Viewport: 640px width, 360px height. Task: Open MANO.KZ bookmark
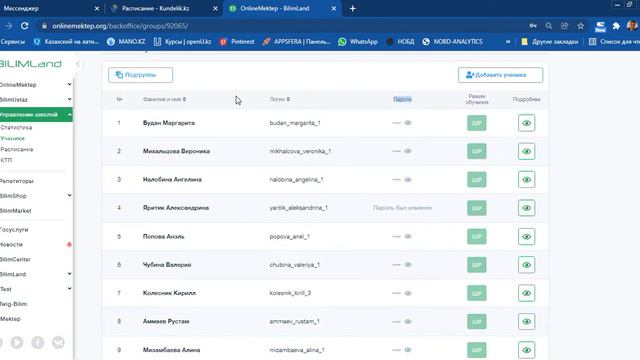[x=126, y=42]
